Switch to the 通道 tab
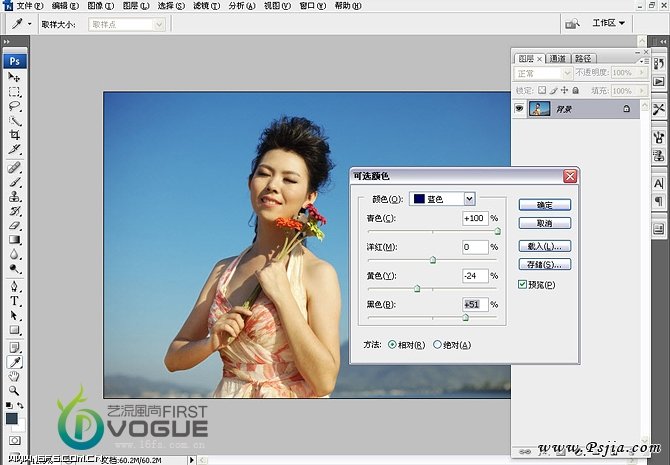This screenshot has width=670, height=465. [x=558, y=58]
